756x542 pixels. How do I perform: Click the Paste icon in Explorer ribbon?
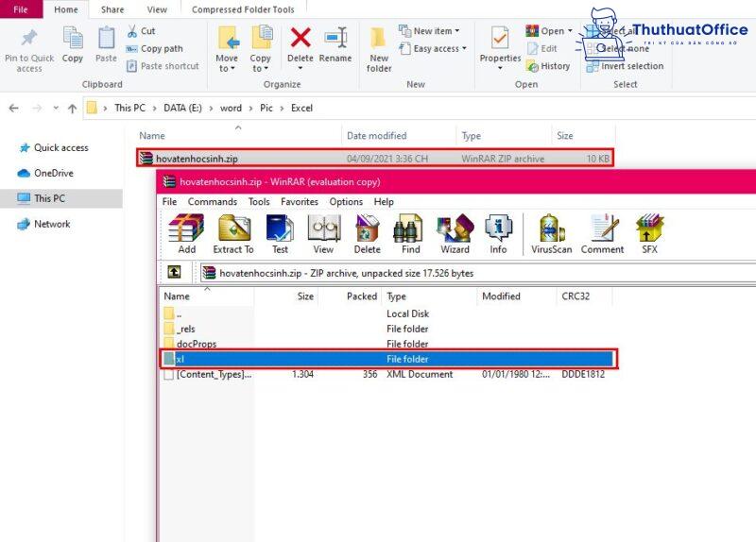point(106,44)
